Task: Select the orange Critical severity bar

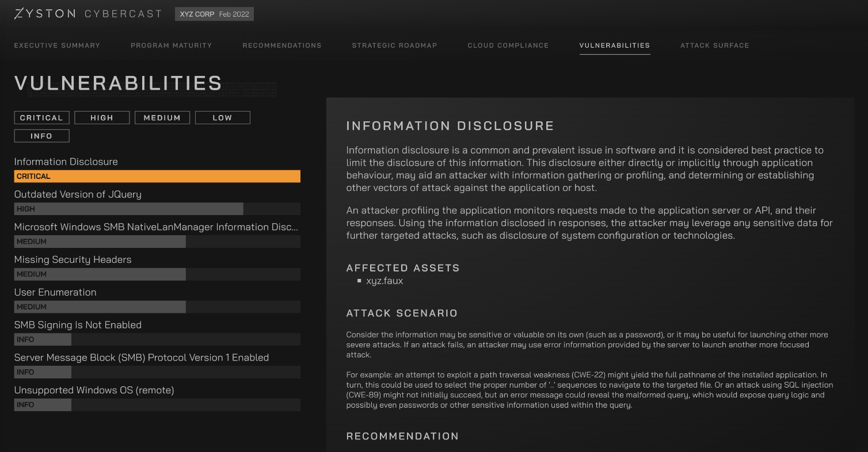Action: pos(157,177)
